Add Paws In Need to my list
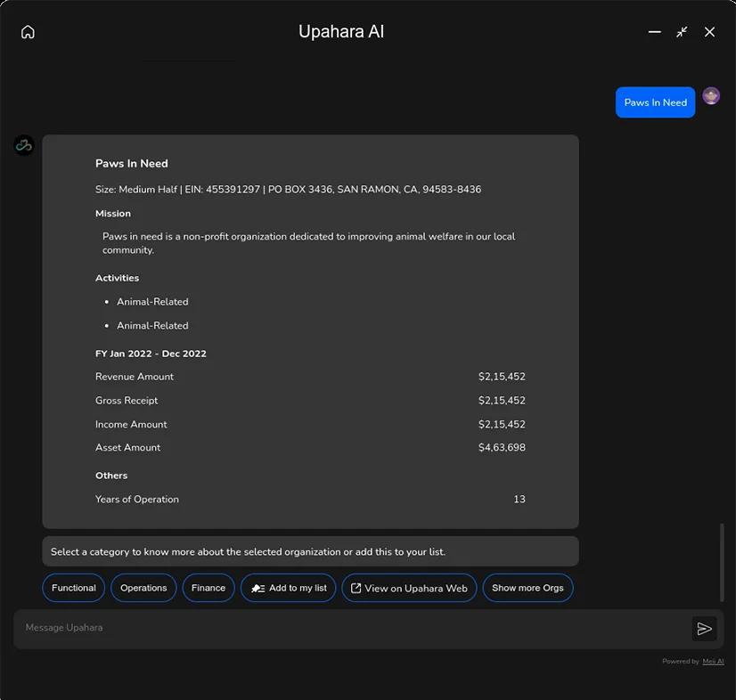This screenshot has width=736, height=700. point(289,588)
